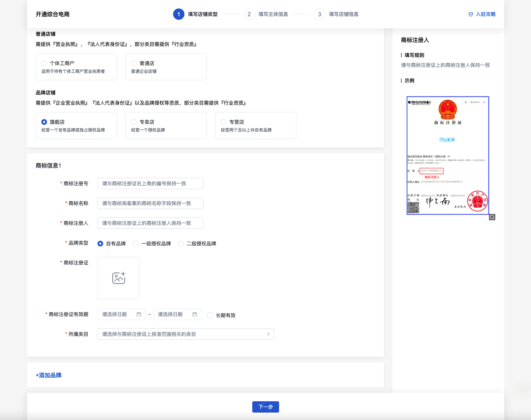Screen dimensions: 531x420
Task: Go to the 填写店铺信息 step
Action: pos(343,14)
